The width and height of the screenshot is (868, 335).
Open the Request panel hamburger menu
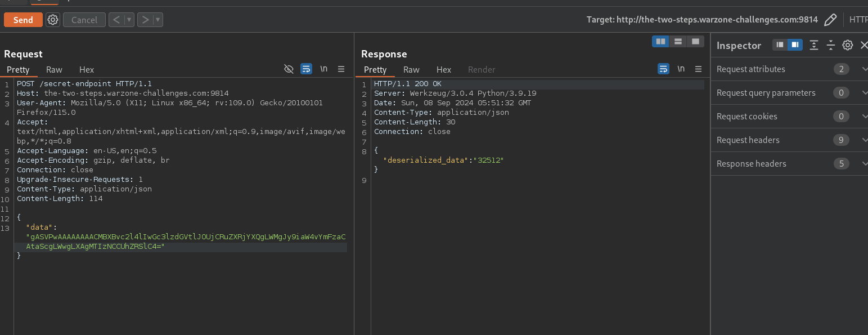(x=341, y=69)
